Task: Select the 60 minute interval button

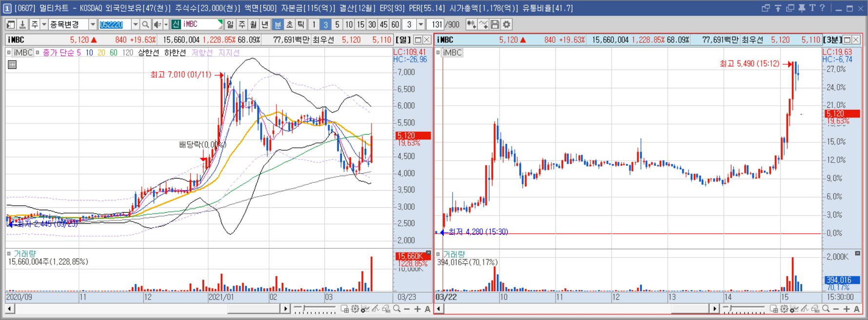Action: (x=395, y=24)
